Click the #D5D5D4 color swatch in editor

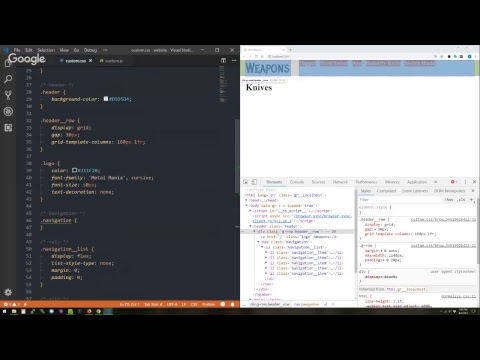click(x=106, y=99)
